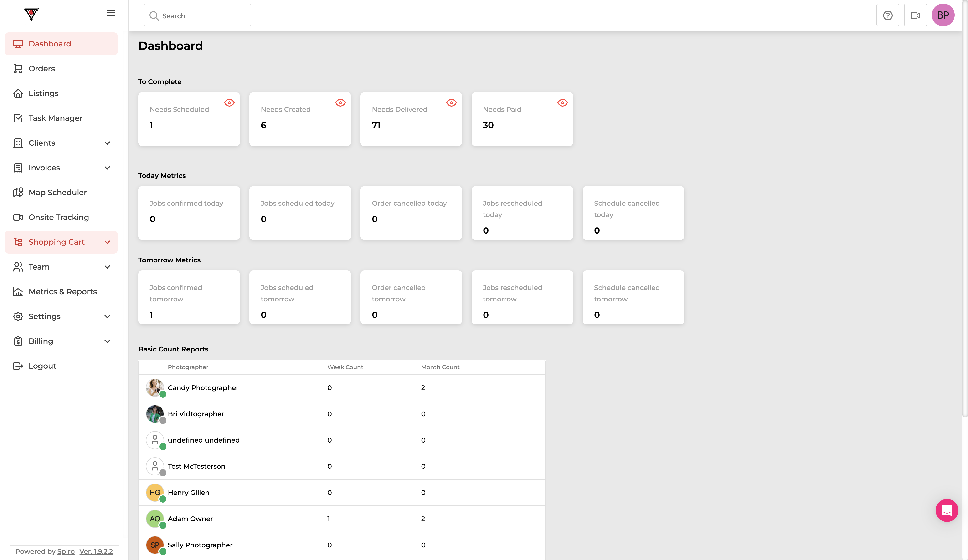Open the Spiro link in footer
The height and width of the screenshot is (560, 968).
(x=66, y=551)
